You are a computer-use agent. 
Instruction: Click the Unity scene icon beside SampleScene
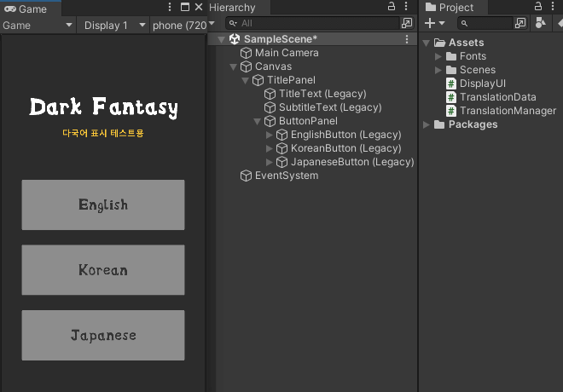(235, 39)
